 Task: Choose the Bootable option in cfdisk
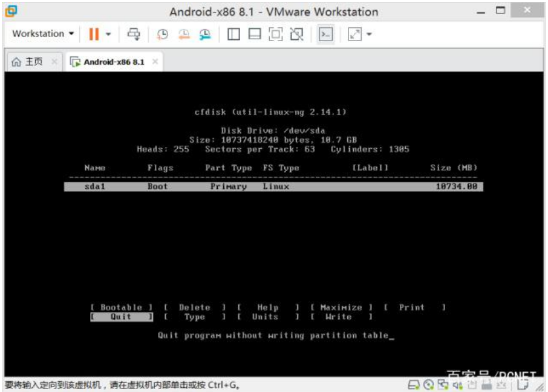[121, 307]
